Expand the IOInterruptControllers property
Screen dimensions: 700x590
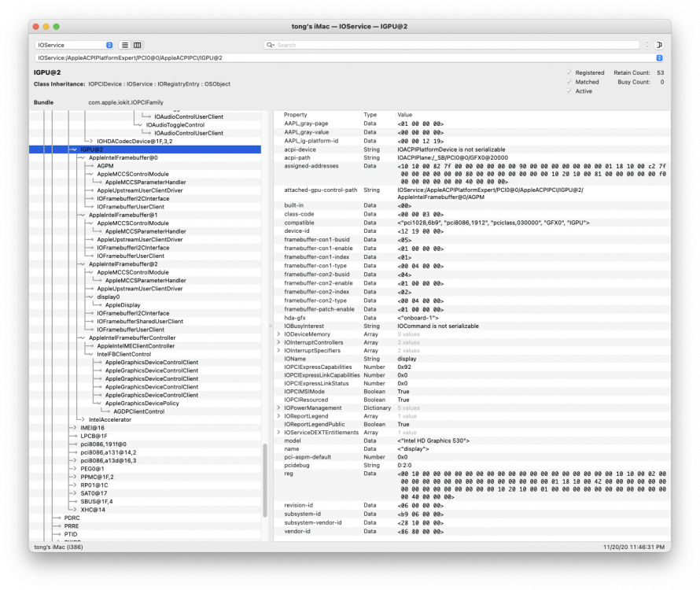pos(279,342)
